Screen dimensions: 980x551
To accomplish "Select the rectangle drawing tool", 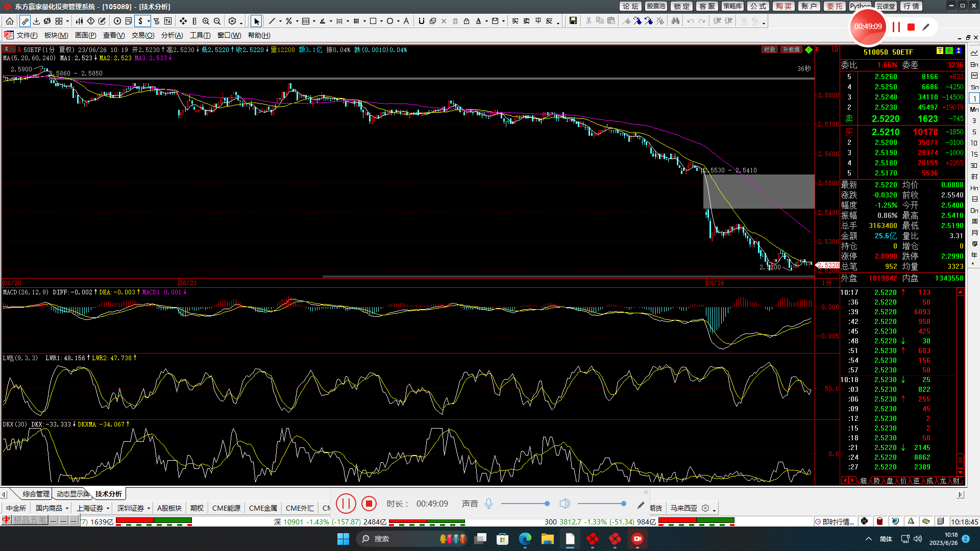I will pos(373,21).
